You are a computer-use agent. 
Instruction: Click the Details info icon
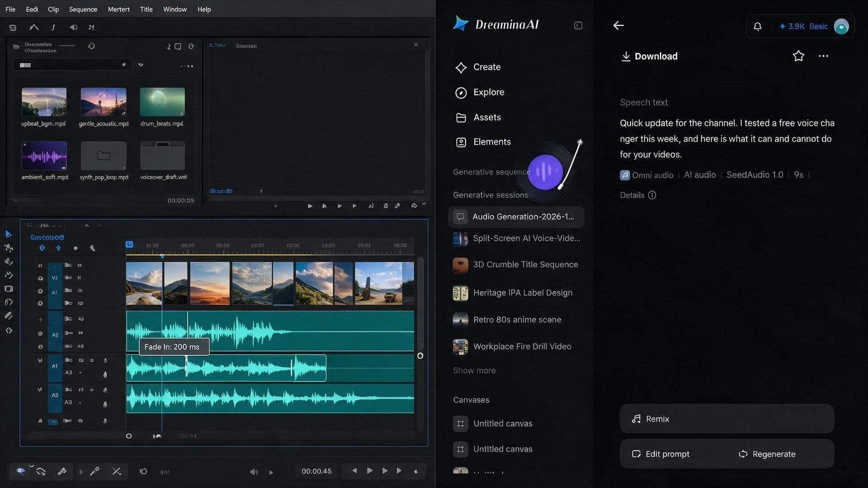[652, 195]
